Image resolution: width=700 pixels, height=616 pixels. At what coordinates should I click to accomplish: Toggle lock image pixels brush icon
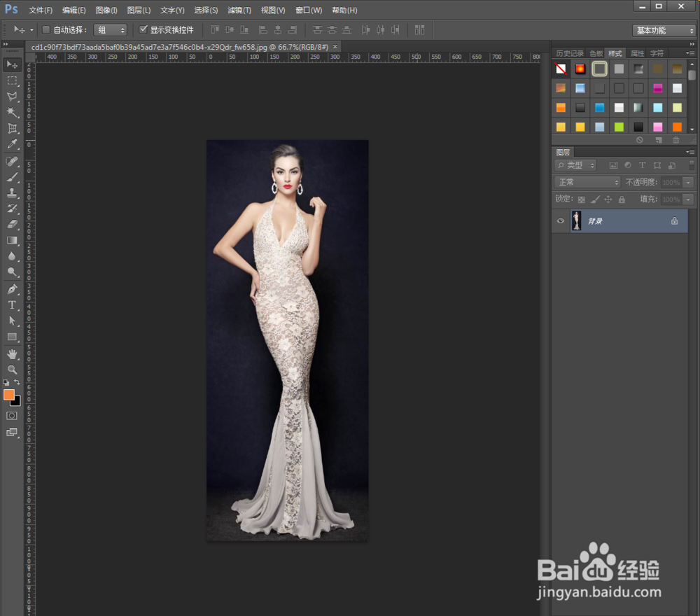[595, 199]
